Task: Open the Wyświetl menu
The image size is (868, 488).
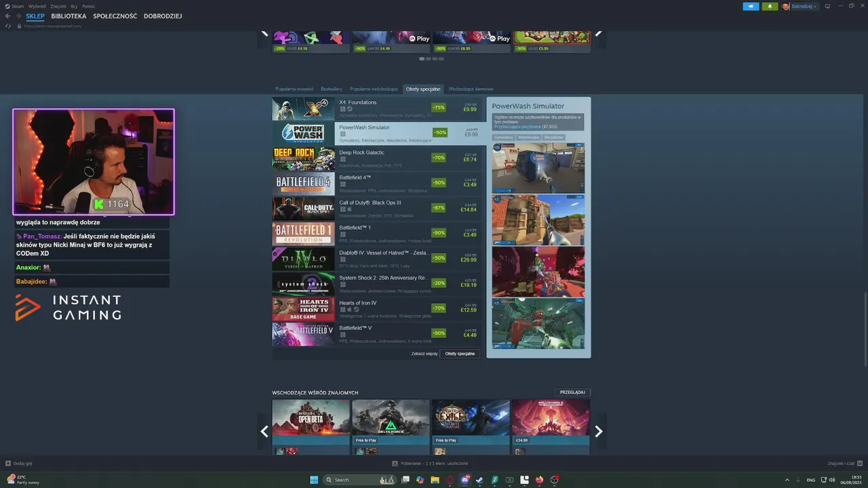Action: pyautogui.click(x=37, y=6)
